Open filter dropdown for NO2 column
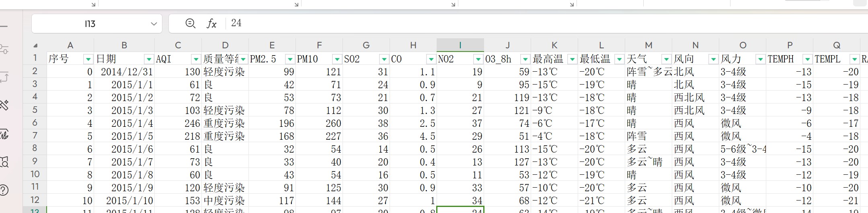Screen dimensions: 868x213 point(478,59)
